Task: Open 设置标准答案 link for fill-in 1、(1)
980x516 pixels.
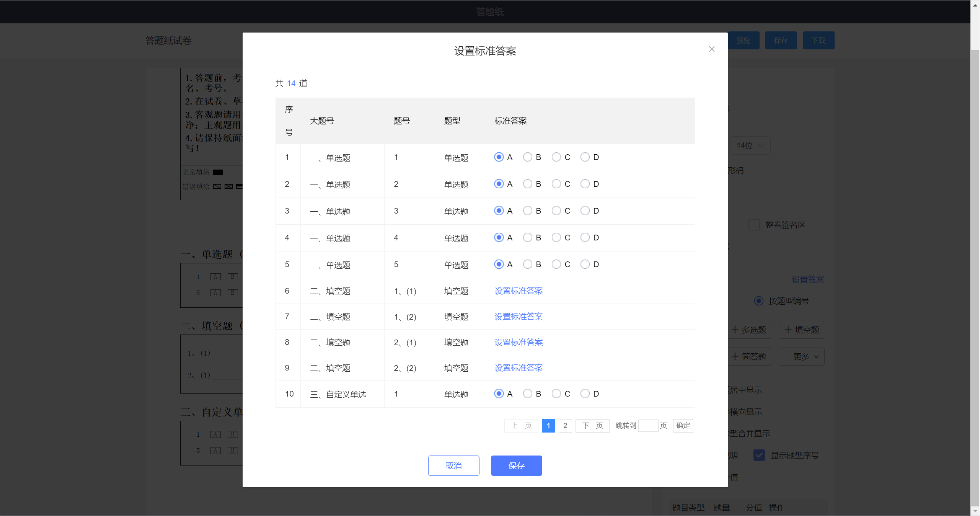Action: [x=519, y=291]
